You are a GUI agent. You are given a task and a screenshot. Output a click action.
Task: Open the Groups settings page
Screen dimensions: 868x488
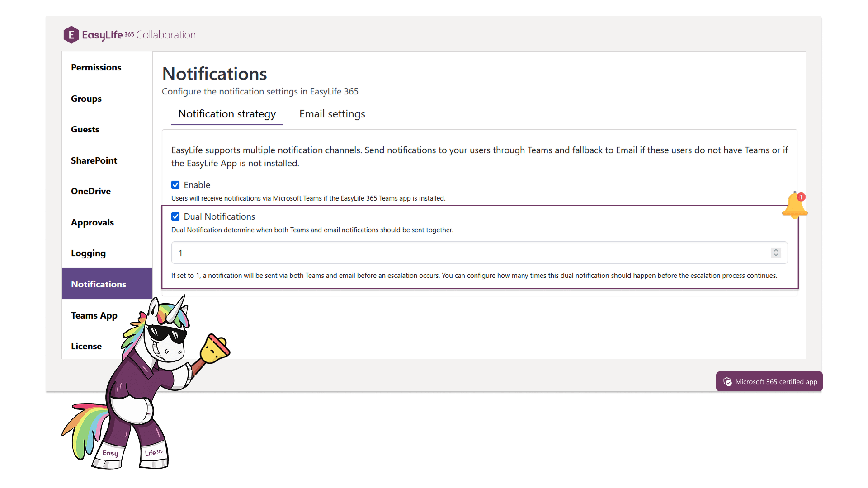point(86,99)
